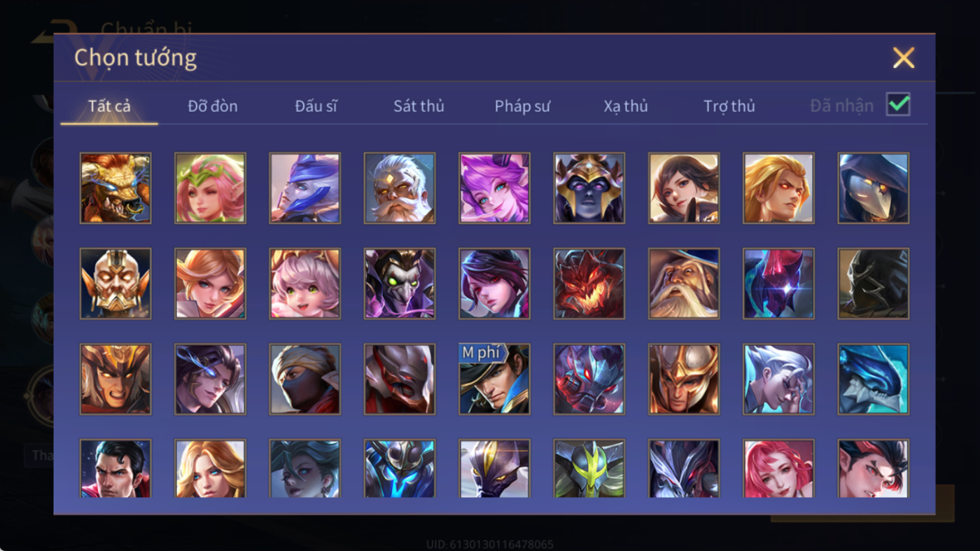
Task: Select the orange lion beast hero portrait
Action: (115, 188)
